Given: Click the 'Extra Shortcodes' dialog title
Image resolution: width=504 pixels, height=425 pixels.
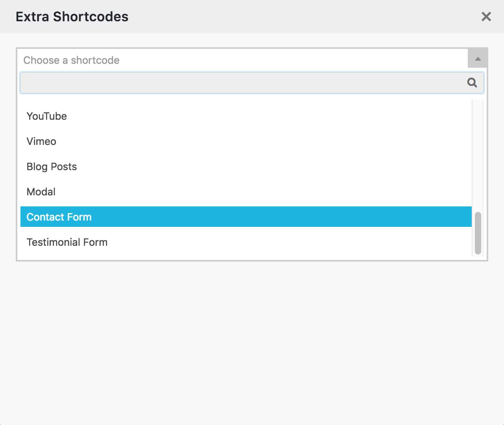Looking at the screenshot, I should coord(72,17).
